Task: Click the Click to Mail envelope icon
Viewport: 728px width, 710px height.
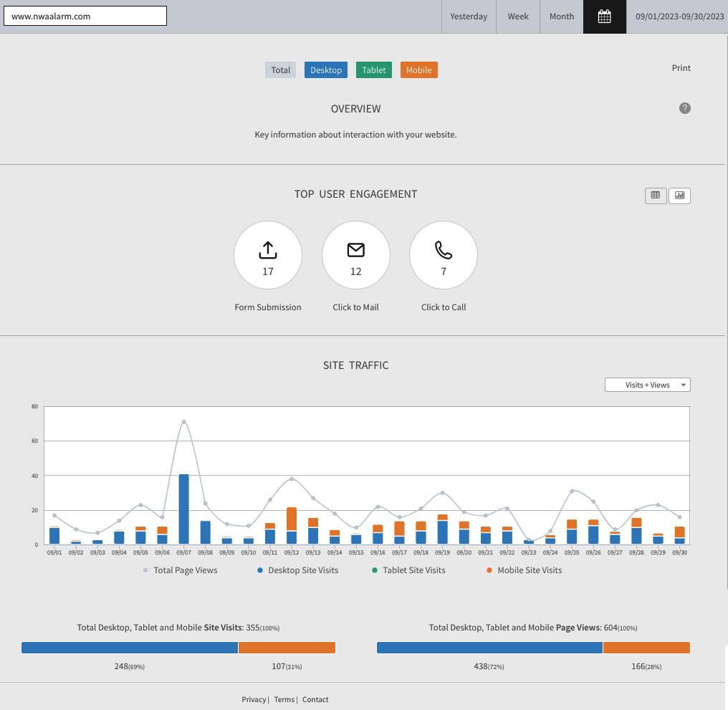Action: coord(355,250)
